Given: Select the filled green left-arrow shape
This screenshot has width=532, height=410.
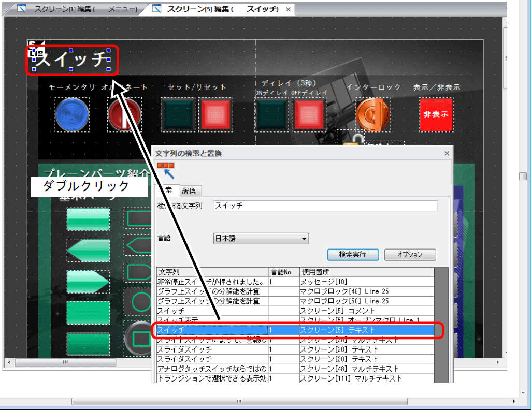Looking at the screenshot, I should pyautogui.click(x=88, y=250).
